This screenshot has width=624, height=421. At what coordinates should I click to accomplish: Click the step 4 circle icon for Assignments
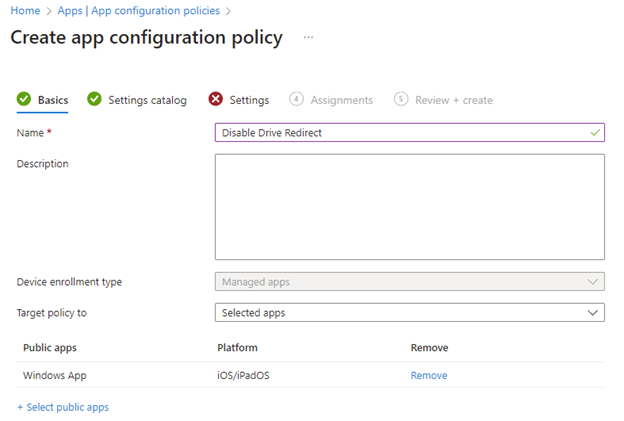tap(296, 100)
